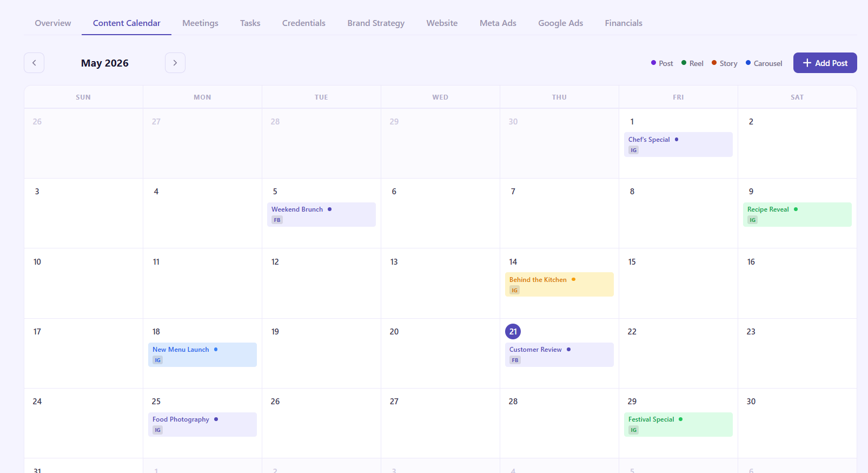Go to the Meta Ads tab
Viewport: 868px width, 473px height.
[498, 23]
